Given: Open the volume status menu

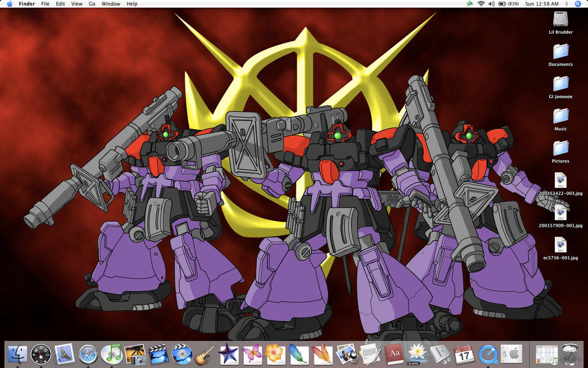Looking at the screenshot, I should pos(490,4).
